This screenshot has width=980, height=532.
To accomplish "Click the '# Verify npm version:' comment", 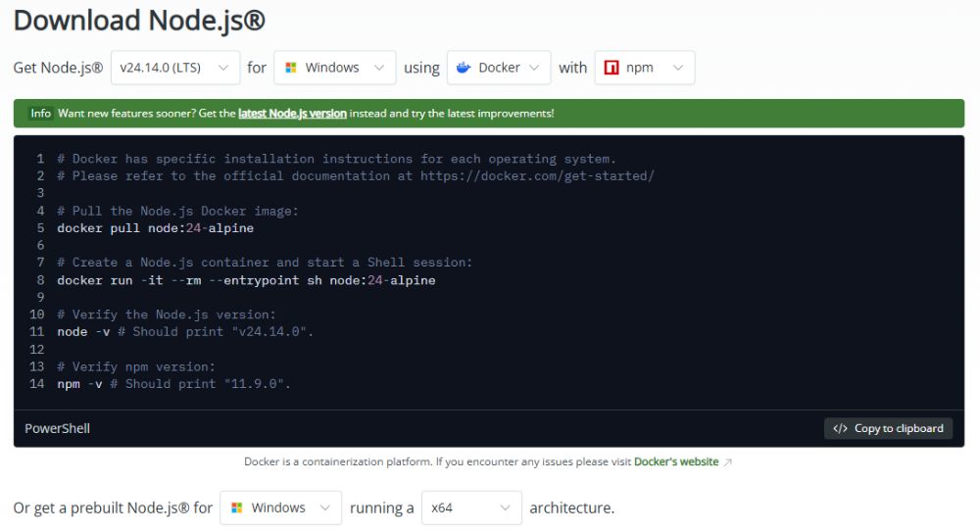I will [136, 366].
